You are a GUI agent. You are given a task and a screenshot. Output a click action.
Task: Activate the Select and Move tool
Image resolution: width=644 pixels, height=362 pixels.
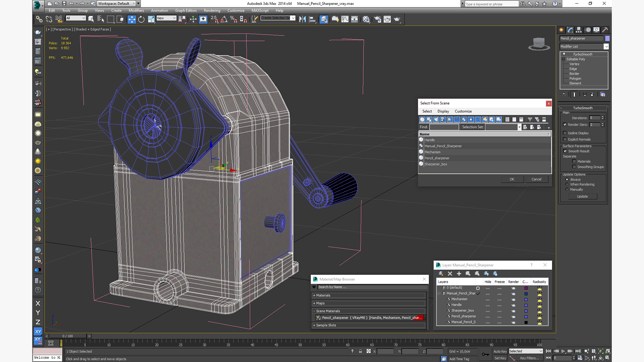tap(131, 19)
